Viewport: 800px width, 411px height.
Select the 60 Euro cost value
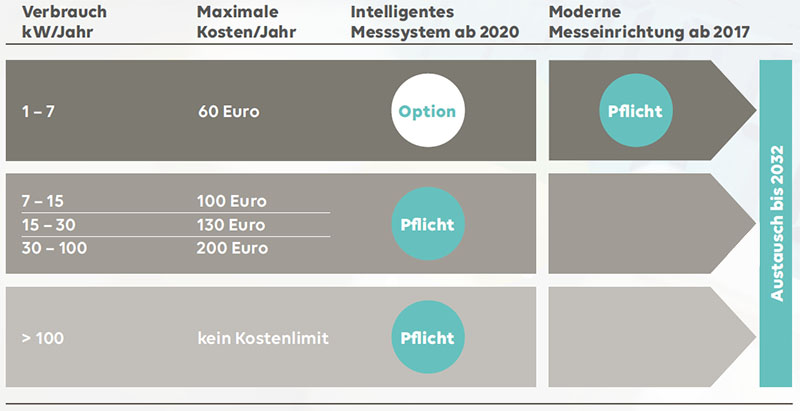[229, 112]
